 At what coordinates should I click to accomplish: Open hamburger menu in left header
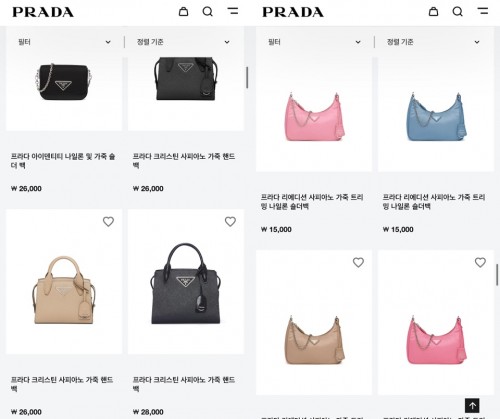pyautogui.click(x=233, y=11)
